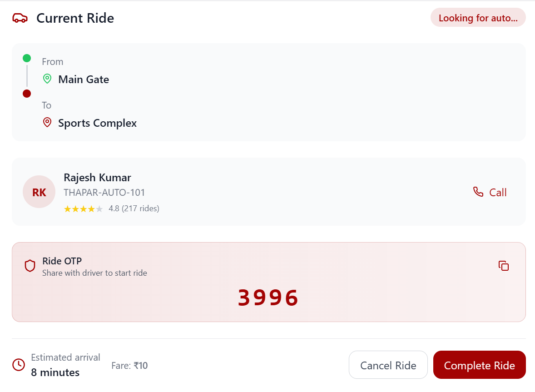This screenshot has height=392, width=535.
Task: Click red location pin beside Sports Complex
Action: (x=47, y=123)
